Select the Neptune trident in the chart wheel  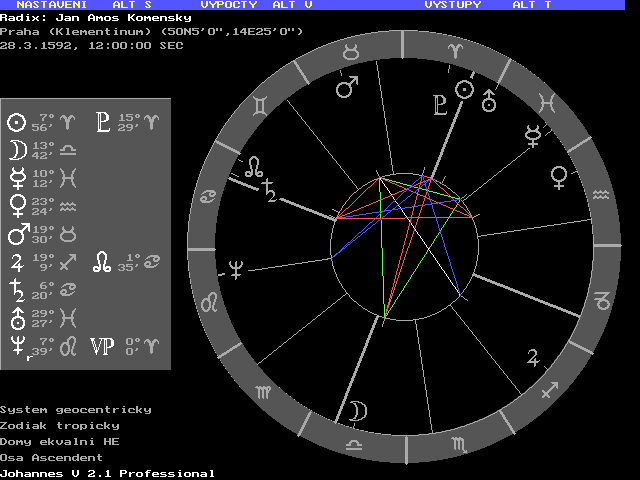[237, 268]
